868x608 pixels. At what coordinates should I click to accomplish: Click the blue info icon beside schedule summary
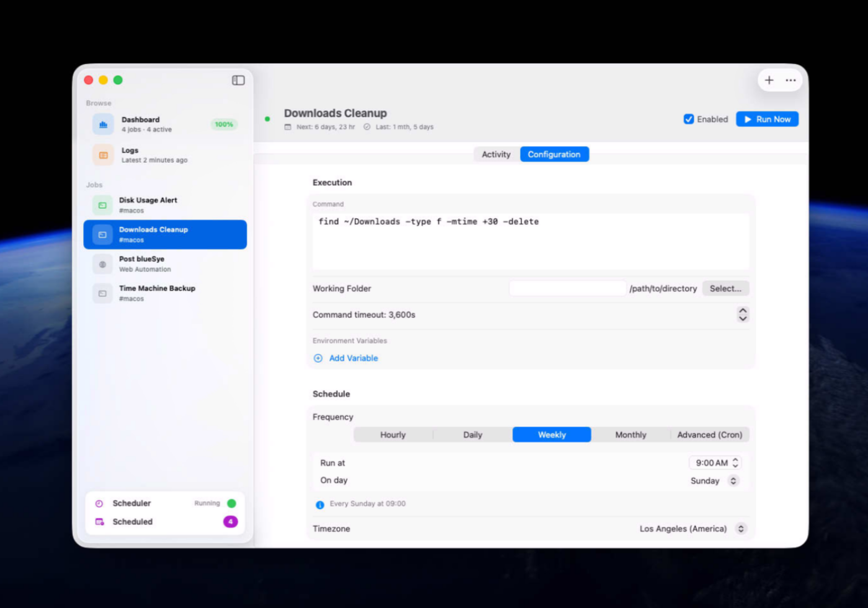(x=320, y=504)
